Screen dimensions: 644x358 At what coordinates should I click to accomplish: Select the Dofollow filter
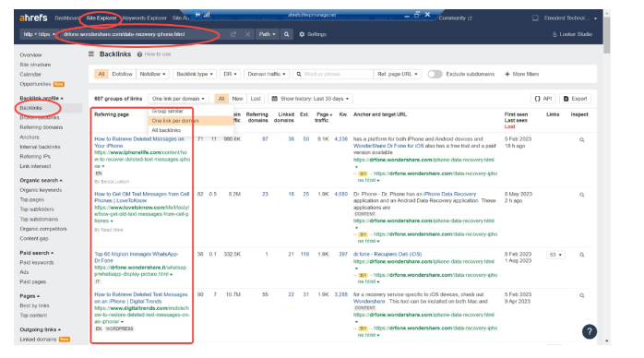point(122,75)
